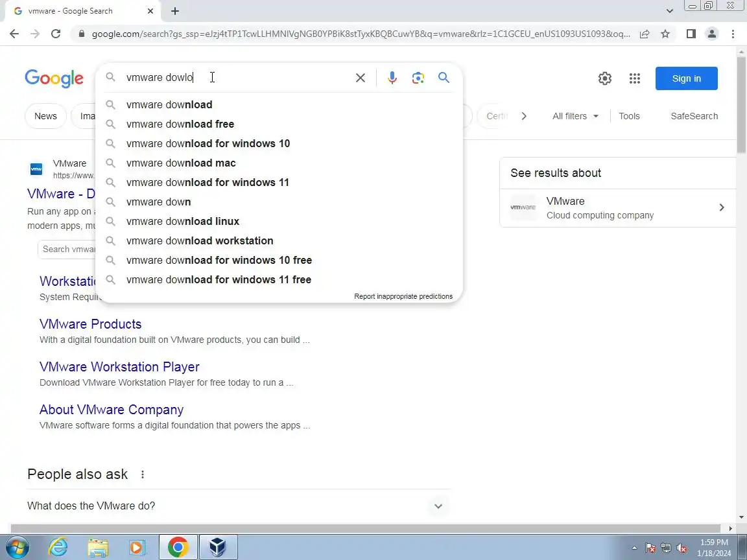Click the site lock icon in address bar
The height and width of the screenshot is (560, 747).
tap(82, 34)
